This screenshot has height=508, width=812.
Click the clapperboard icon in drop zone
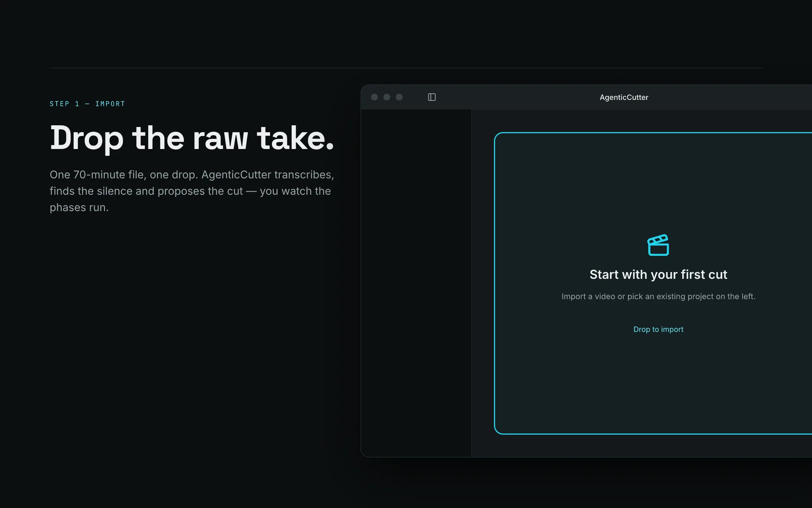pyautogui.click(x=658, y=245)
